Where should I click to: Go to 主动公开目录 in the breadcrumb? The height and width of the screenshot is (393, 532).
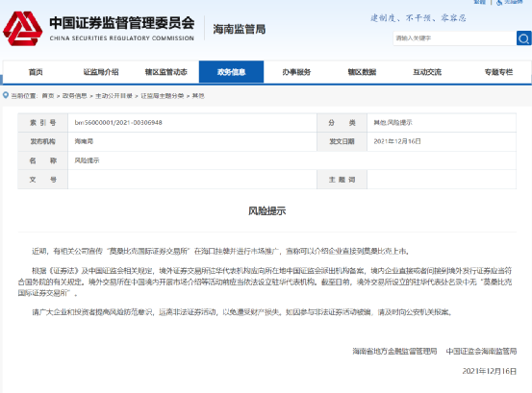[x=114, y=96]
